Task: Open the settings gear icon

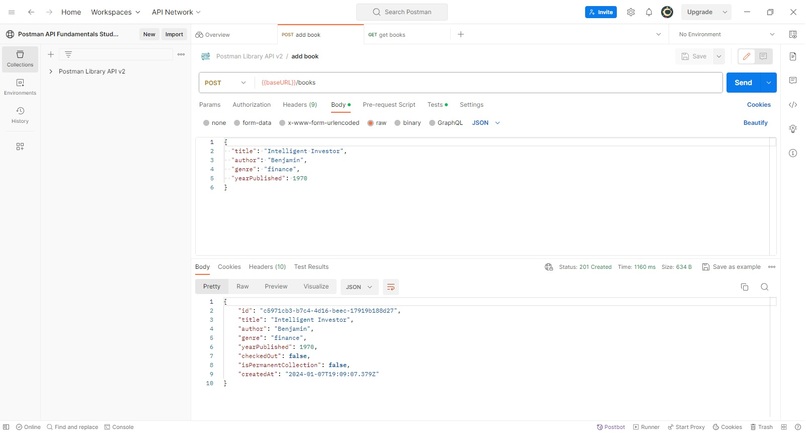Action: pyautogui.click(x=631, y=12)
